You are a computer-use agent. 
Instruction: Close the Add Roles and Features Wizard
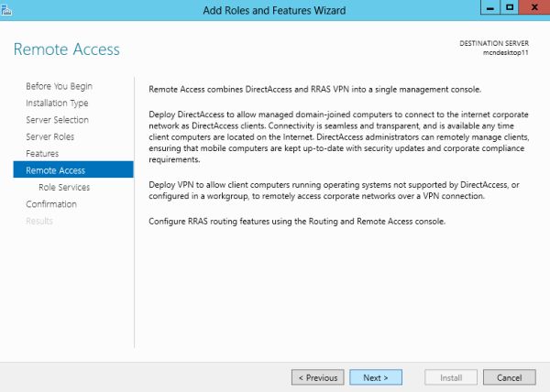[533, 8]
